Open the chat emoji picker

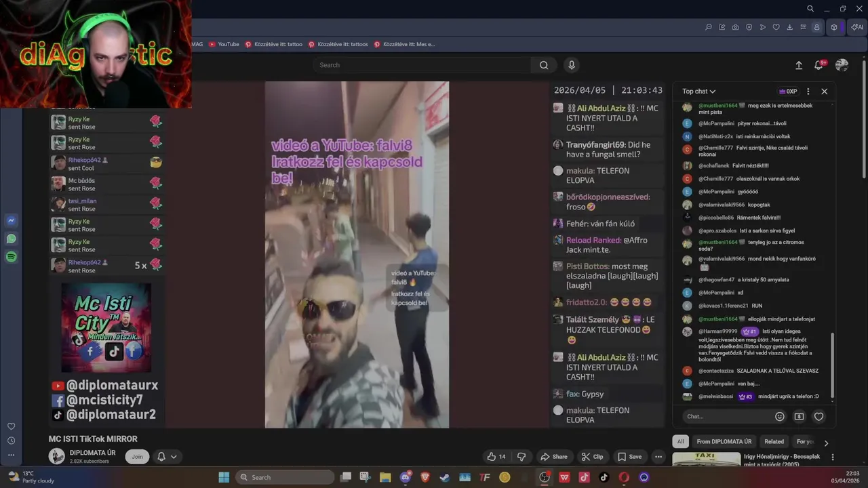780,416
